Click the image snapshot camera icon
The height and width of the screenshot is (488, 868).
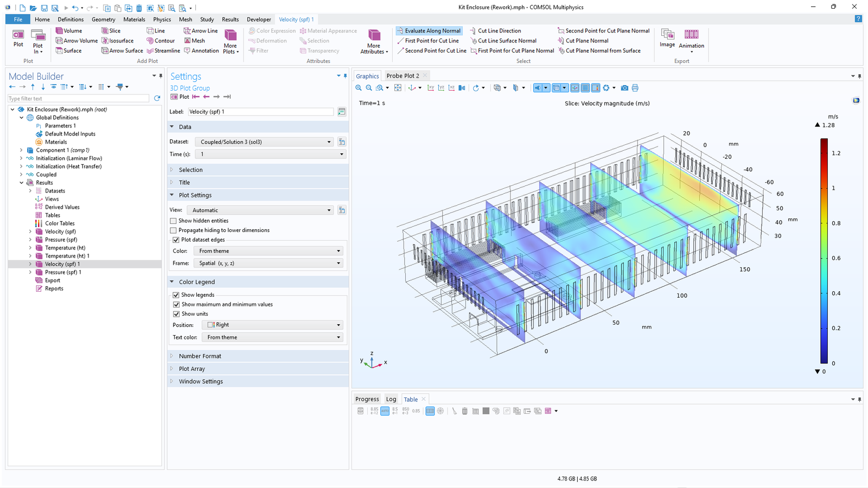(624, 88)
